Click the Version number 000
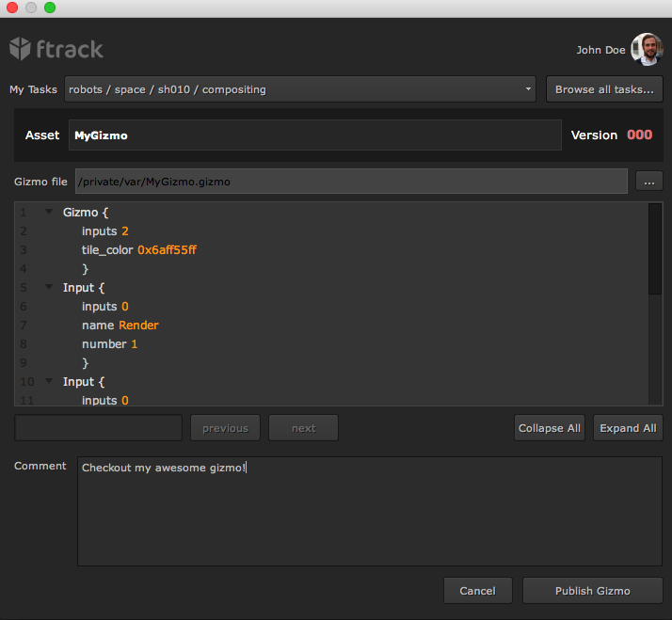 coord(639,135)
